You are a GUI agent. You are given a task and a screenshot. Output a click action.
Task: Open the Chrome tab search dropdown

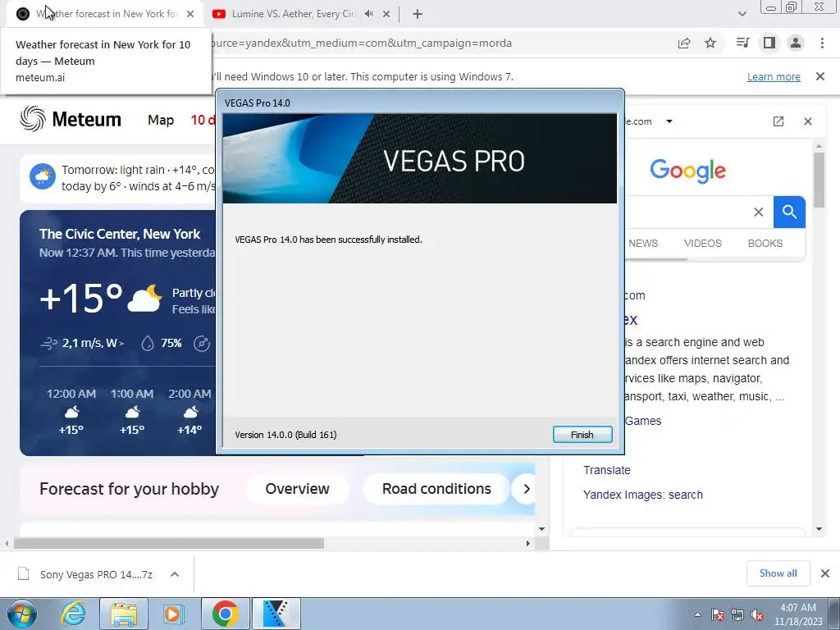point(742,14)
